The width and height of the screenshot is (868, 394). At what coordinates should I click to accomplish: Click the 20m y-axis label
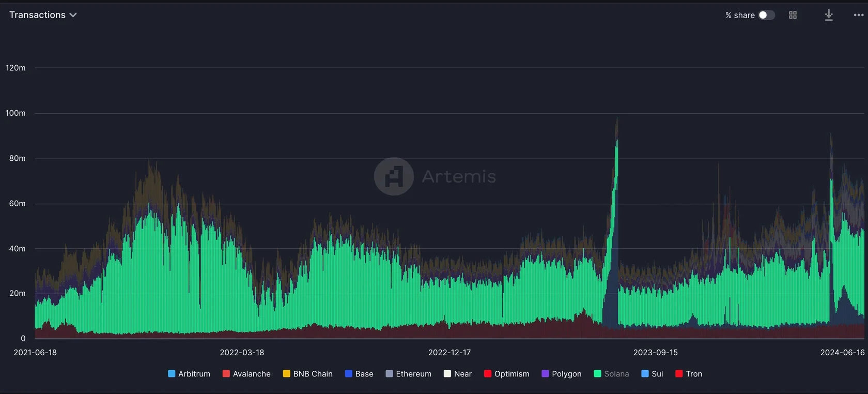pyautogui.click(x=17, y=293)
